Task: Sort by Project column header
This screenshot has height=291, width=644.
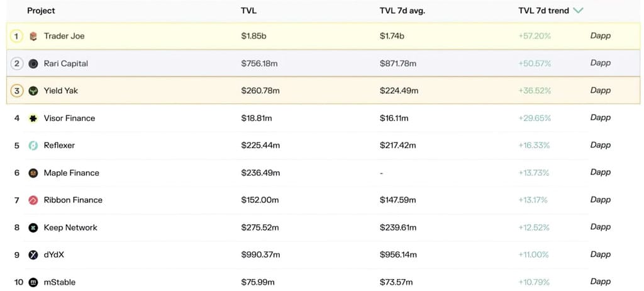Action: pos(41,11)
